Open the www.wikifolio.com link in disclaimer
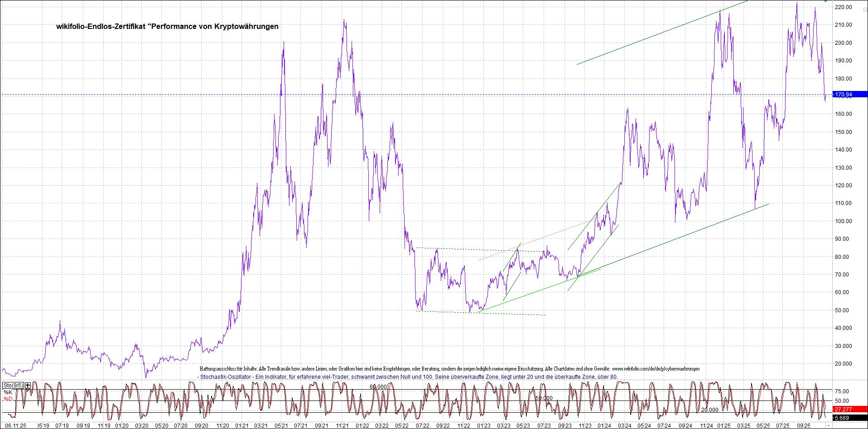Image resolution: width=868 pixels, height=429 pixels. pyautogui.click(x=656, y=369)
